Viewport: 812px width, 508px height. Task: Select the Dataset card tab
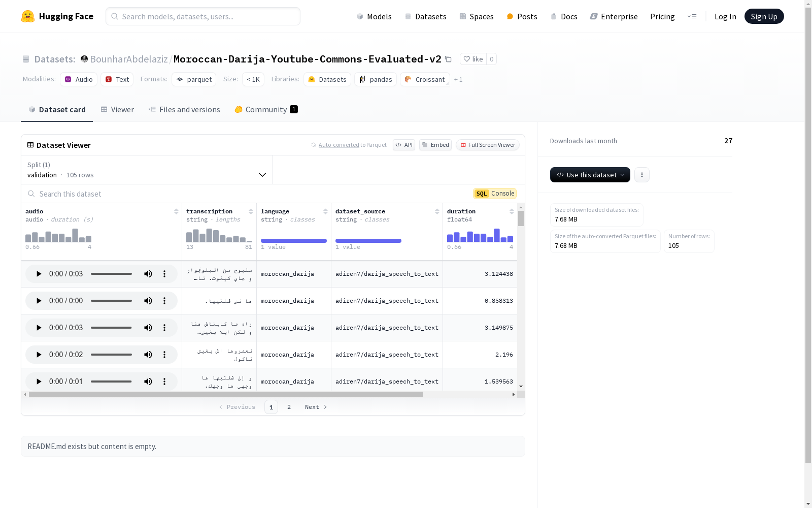click(x=57, y=110)
